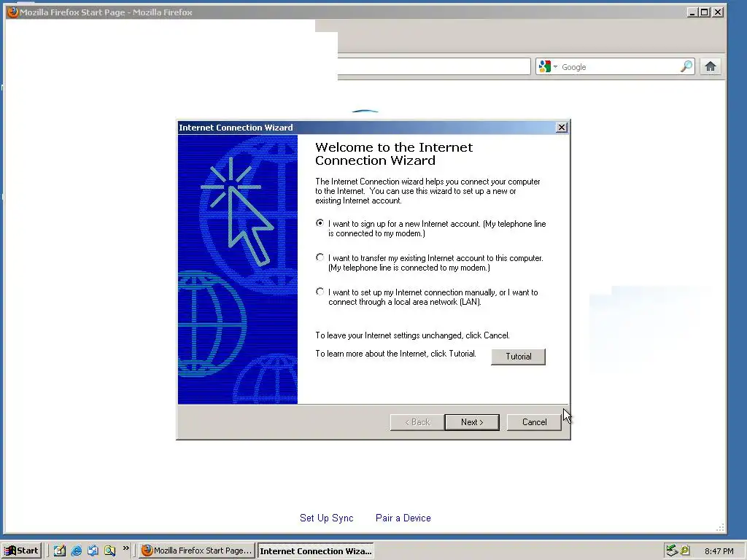This screenshot has width=747, height=560.
Task: Open the Set Up Sync link
Action: tap(326, 518)
